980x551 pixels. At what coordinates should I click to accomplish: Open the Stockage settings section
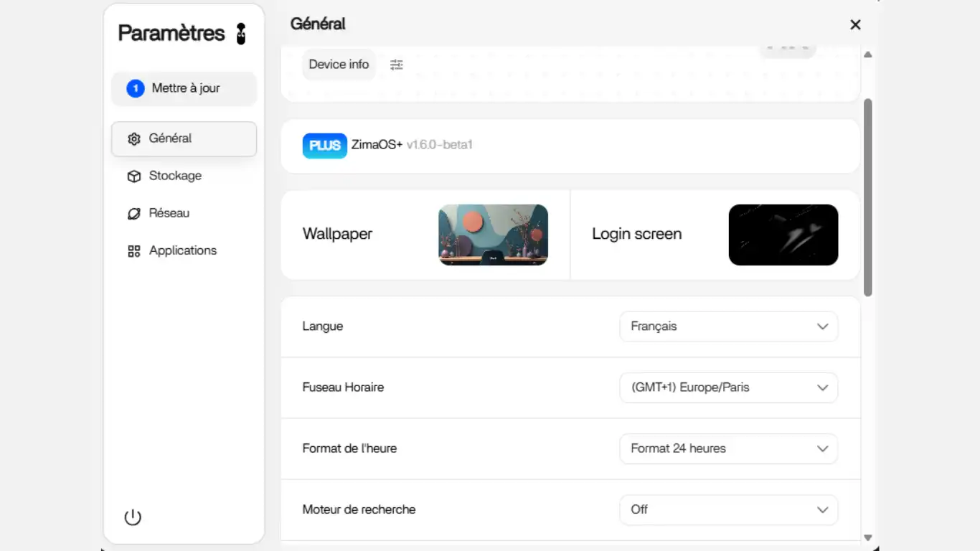pos(175,176)
